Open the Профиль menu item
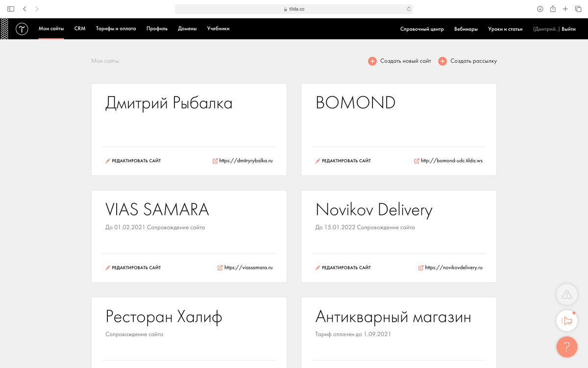Viewport: 588px width, 368px height. [157, 29]
